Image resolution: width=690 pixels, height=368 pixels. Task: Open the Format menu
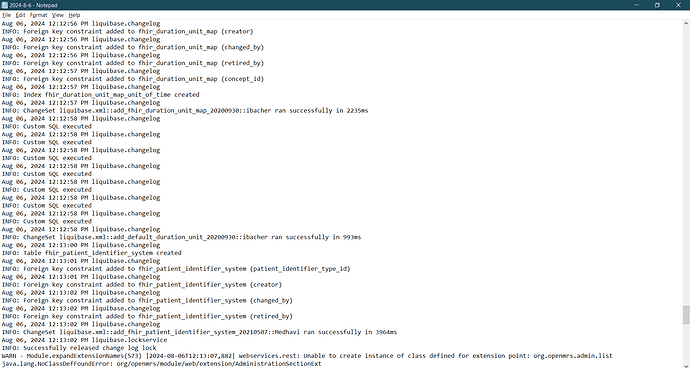(38, 15)
